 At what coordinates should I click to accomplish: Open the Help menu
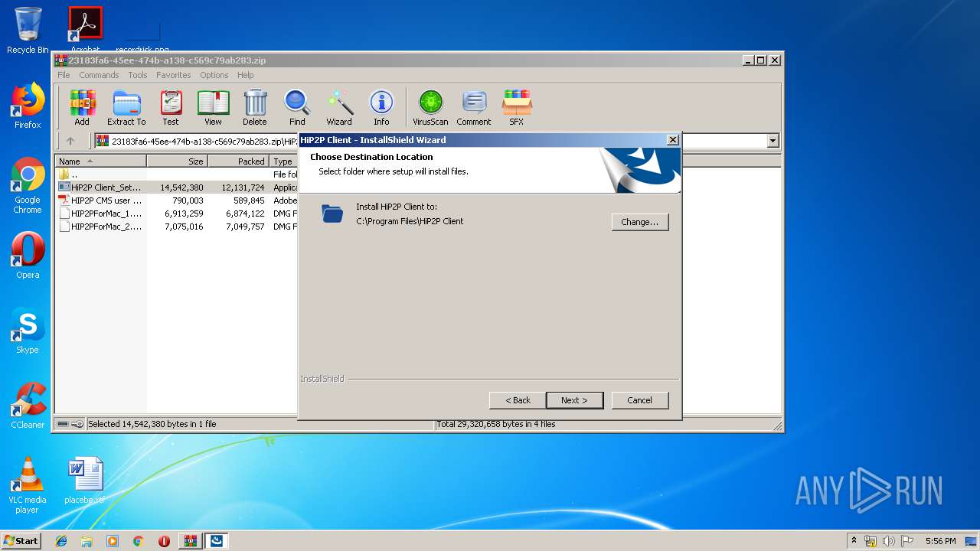coord(245,75)
